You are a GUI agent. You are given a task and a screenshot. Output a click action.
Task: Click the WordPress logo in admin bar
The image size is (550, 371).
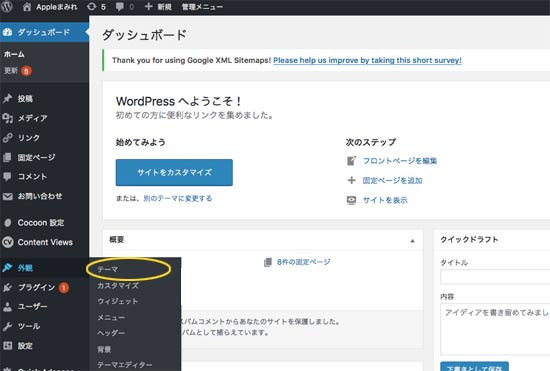click(6, 6)
